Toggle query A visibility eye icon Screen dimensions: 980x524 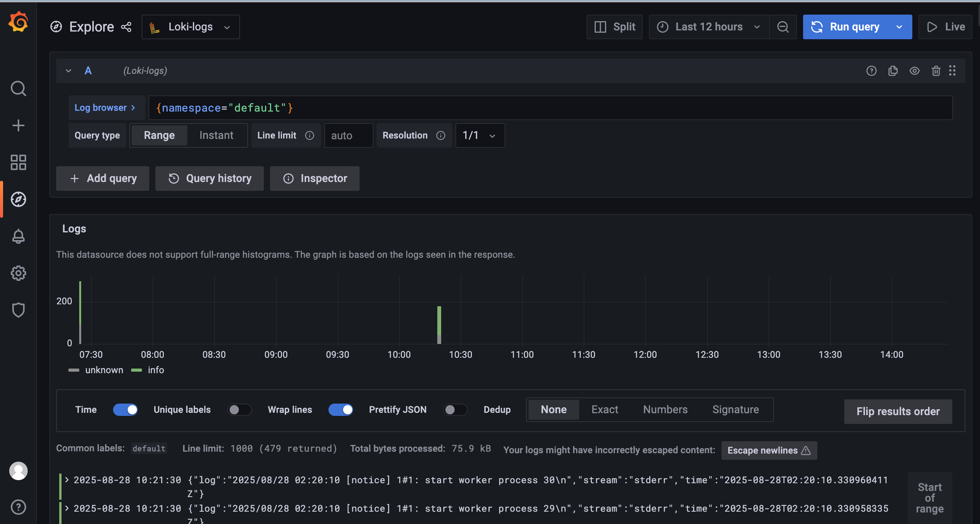[x=914, y=71]
